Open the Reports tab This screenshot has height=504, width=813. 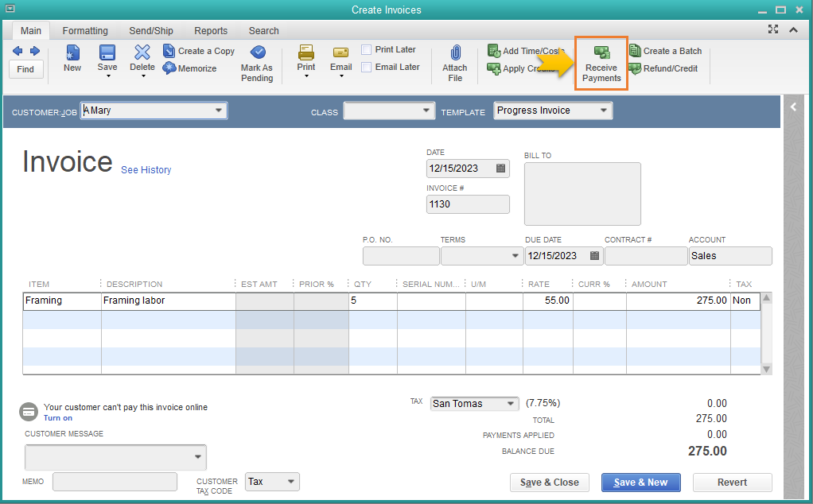[211, 31]
